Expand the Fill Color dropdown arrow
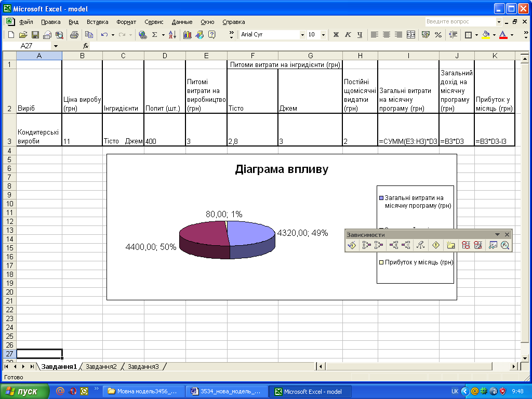 tap(494, 35)
